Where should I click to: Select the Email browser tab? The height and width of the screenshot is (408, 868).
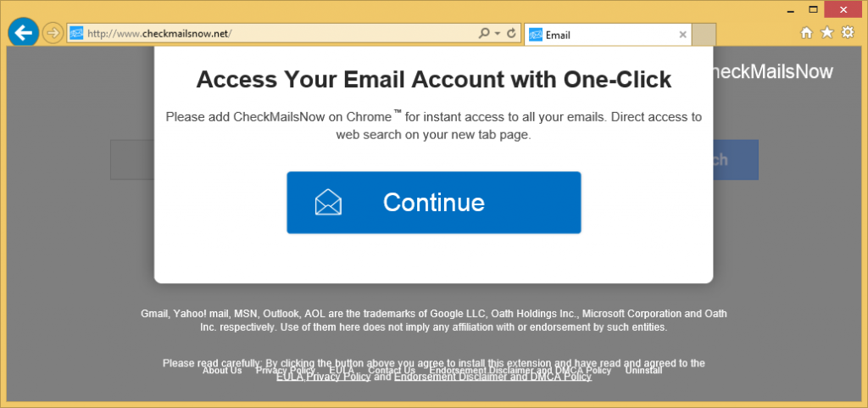coord(593,35)
